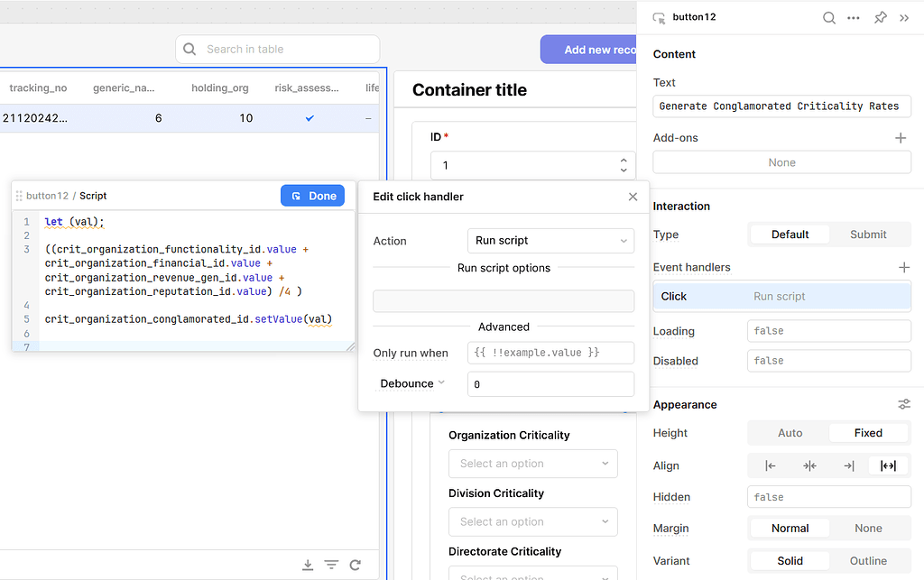
Task: Refresh the table data
Action: pyautogui.click(x=355, y=565)
